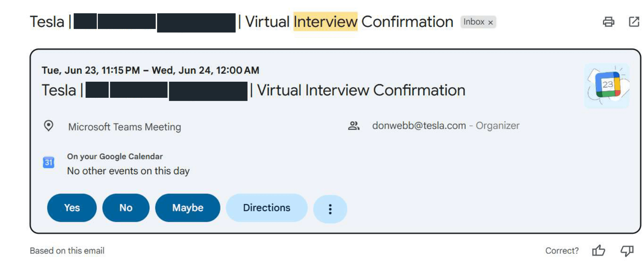
Task: Click the 'Correct?' feedback label
Action: [x=562, y=251]
